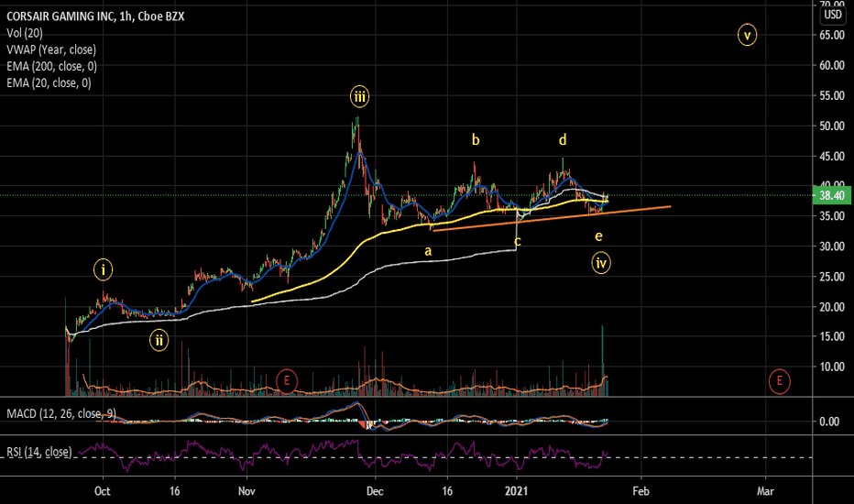Screen dimensions: 854x504
Task: Select the yellow 'a' wave label
Action: click(x=428, y=251)
